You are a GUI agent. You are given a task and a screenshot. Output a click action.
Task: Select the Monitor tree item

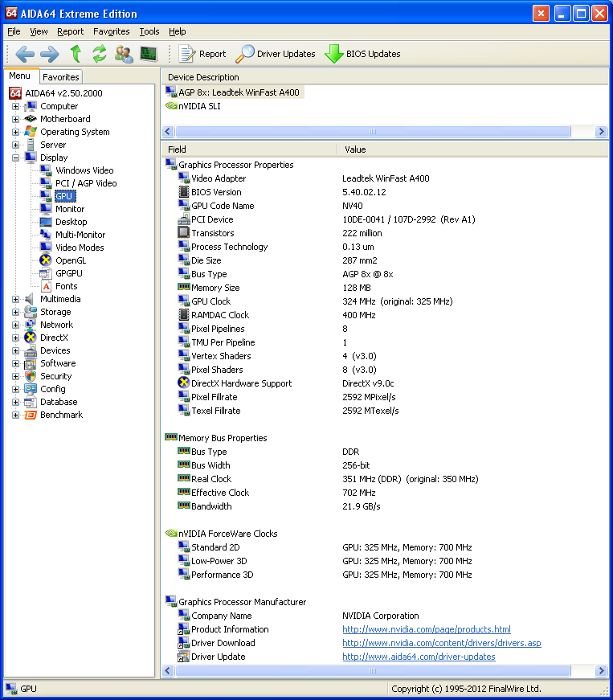coord(70,209)
